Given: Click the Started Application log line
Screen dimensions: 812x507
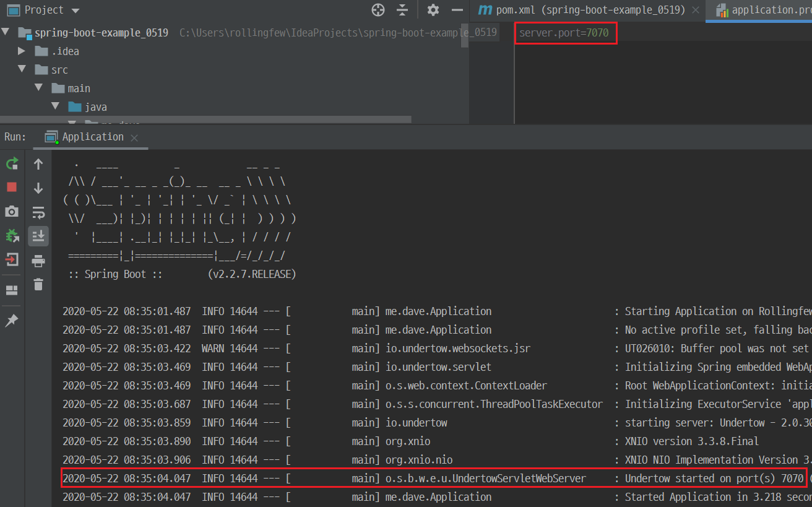Looking at the screenshot, I should tap(437, 497).
